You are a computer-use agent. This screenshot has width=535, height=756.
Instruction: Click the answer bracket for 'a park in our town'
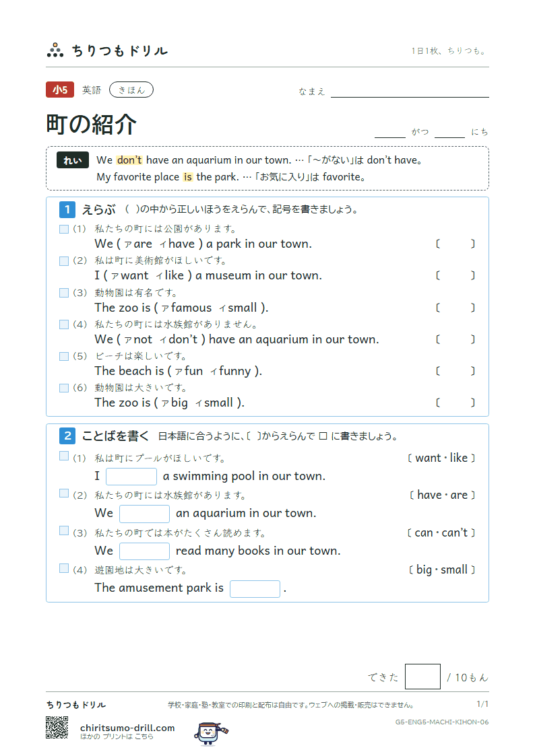pos(455,244)
